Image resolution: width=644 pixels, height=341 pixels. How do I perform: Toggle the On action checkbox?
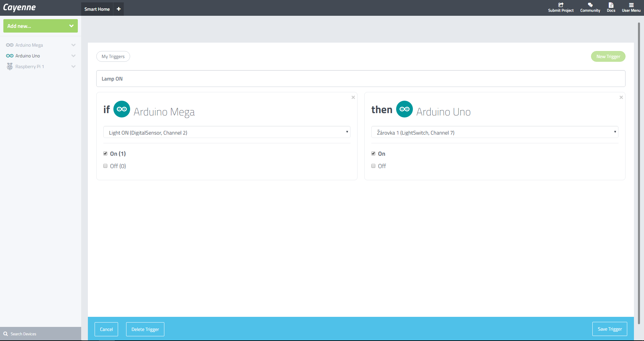(x=373, y=153)
